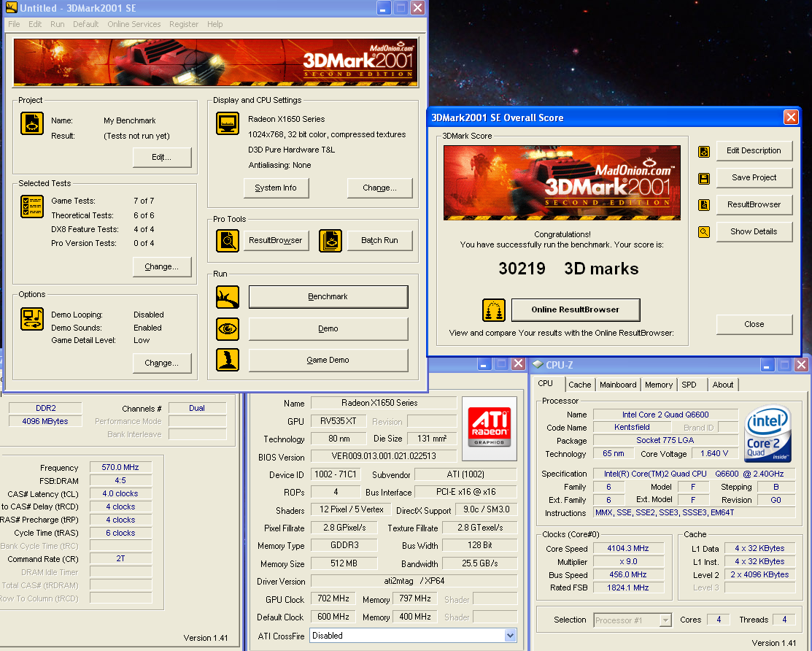812x651 pixels.
Task: Click the System Info button
Action: pyautogui.click(x=276, y=188)
